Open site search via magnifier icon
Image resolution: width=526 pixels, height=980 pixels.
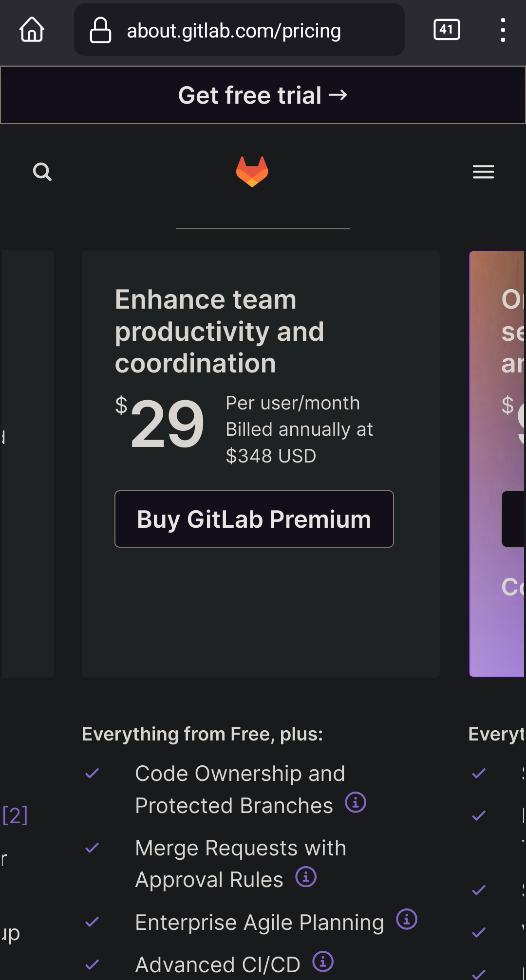point(42,172)
